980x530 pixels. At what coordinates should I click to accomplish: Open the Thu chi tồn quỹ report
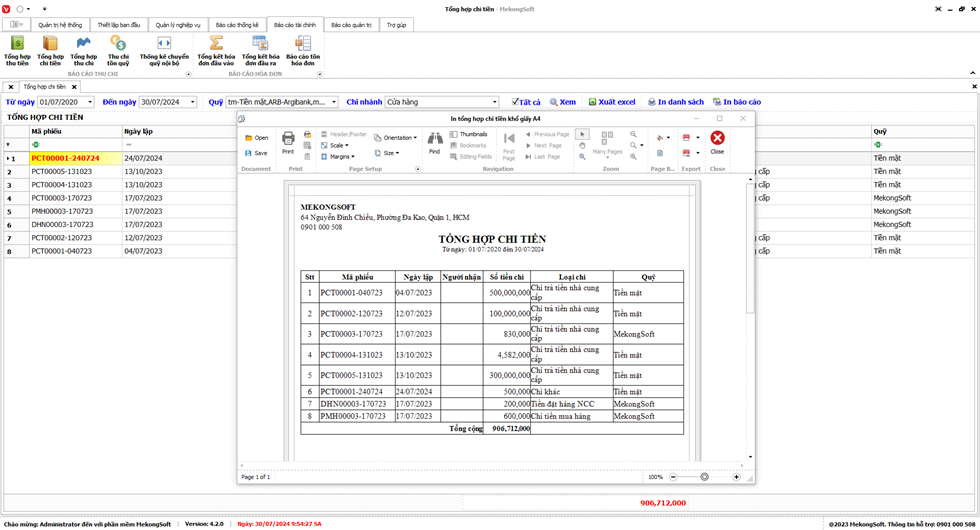(118, 51)
